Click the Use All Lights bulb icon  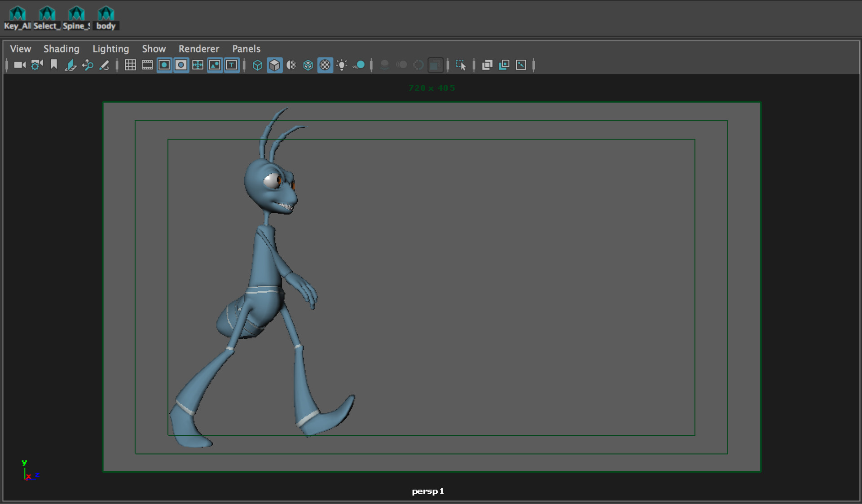[x=342, y=65]
